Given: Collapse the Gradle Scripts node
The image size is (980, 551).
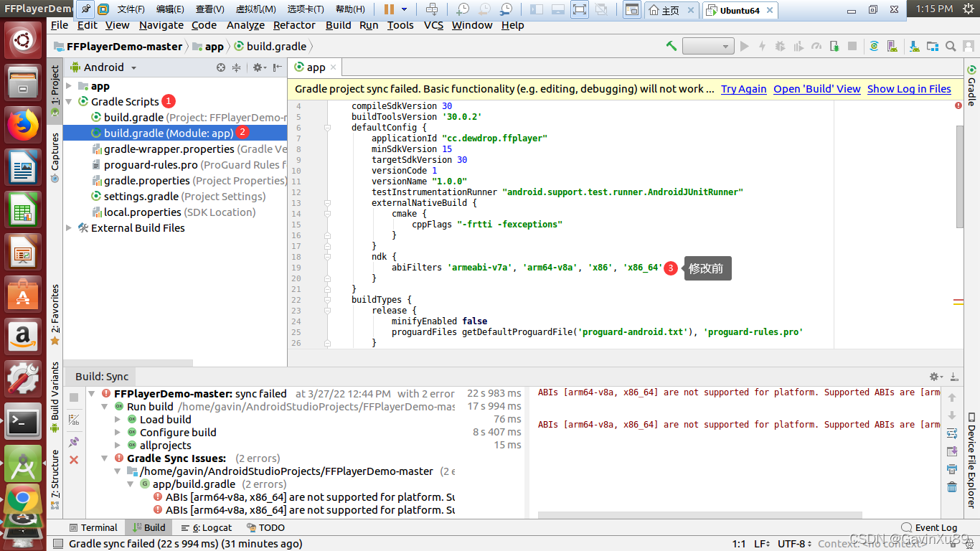Looking at the screenshot, I should (69, 102).
